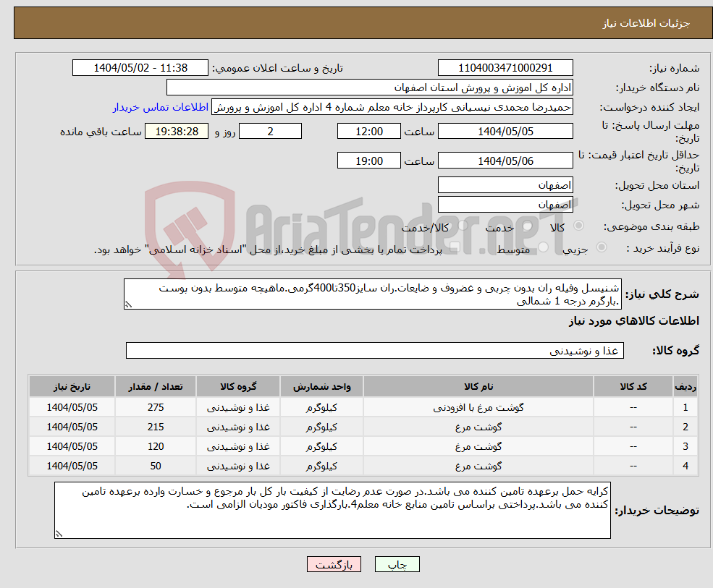Viewport: 713px width, 588px height.
Task: Click the تاریخ نیاز column header
Action: [70, 386]
